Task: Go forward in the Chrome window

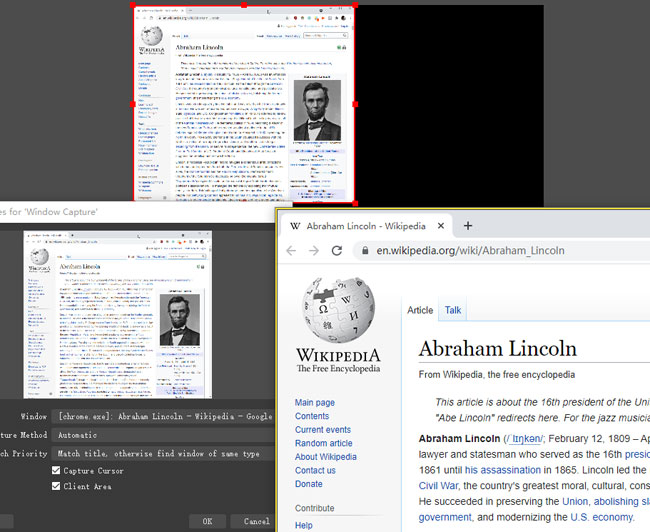Action: tap(314, 250)
